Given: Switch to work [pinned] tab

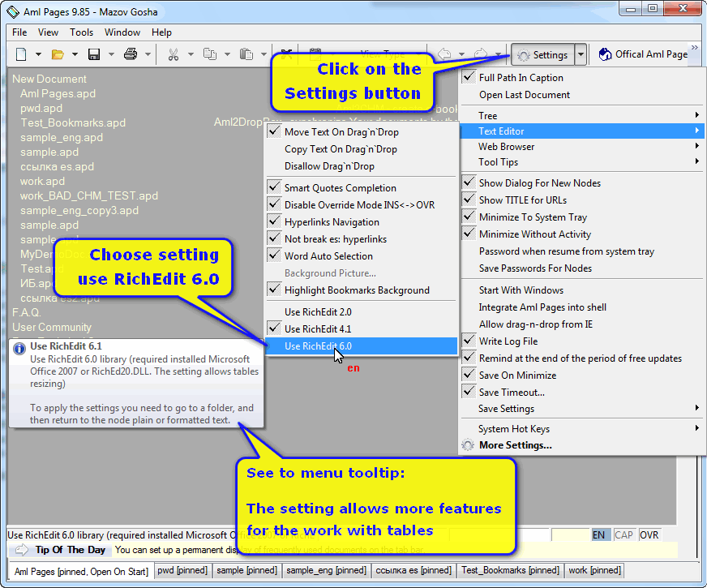Looking at the screenshot, I should [x=595, y=570].
